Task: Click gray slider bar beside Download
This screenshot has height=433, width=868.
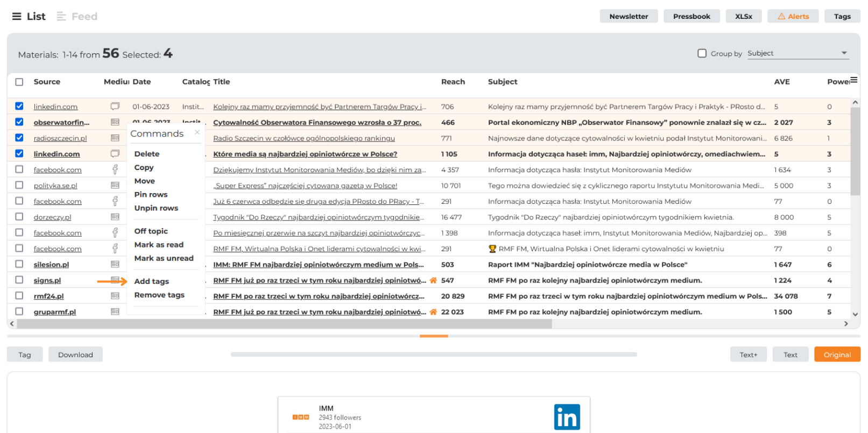Action: [434, 354]
